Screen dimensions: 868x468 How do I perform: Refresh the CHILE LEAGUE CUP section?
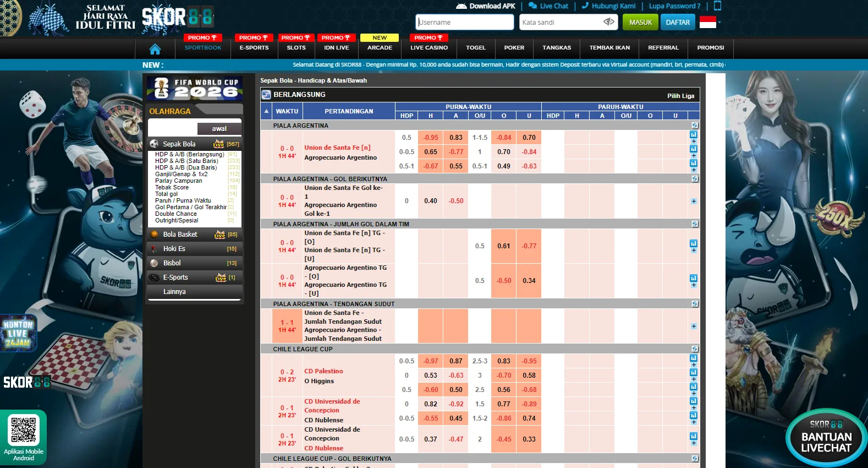pos(695,349)
